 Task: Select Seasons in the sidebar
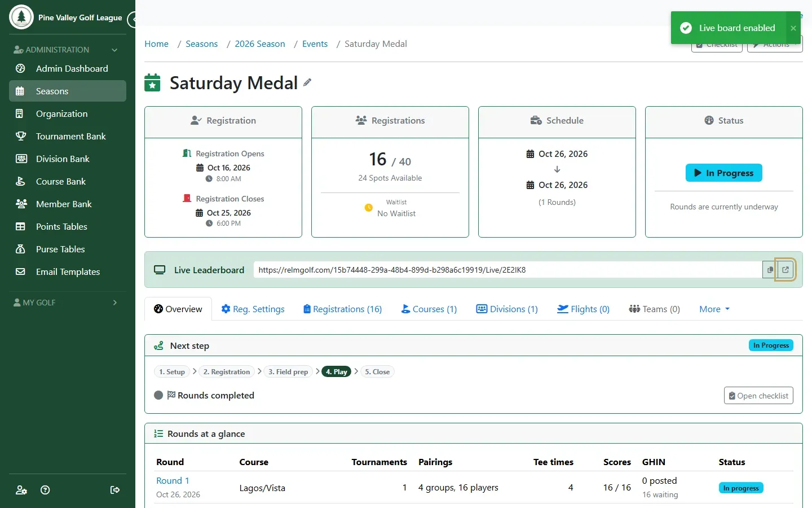(68, 91)
